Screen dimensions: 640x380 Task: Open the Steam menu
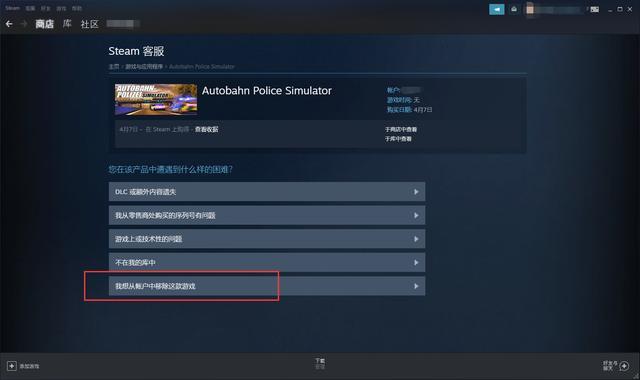pos(12,8)
